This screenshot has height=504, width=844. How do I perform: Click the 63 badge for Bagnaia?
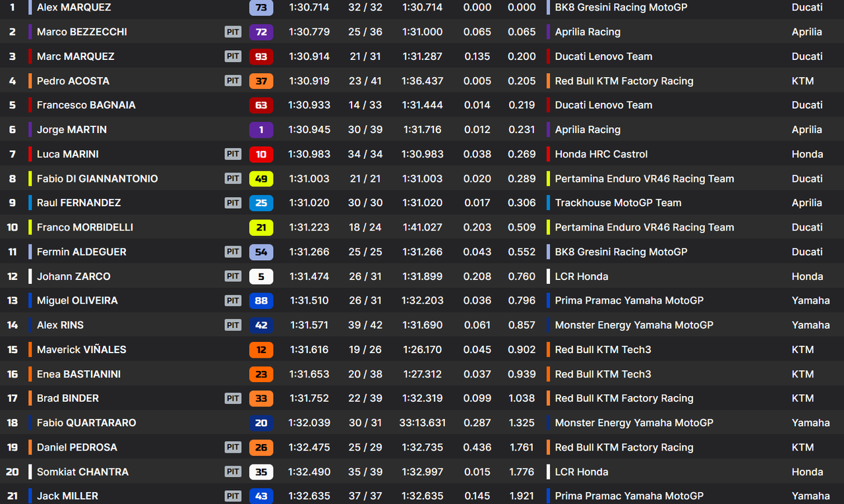pos(261,105)
